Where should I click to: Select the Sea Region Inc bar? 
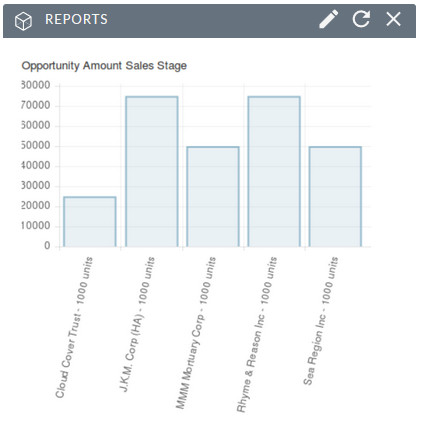point(335,197)
